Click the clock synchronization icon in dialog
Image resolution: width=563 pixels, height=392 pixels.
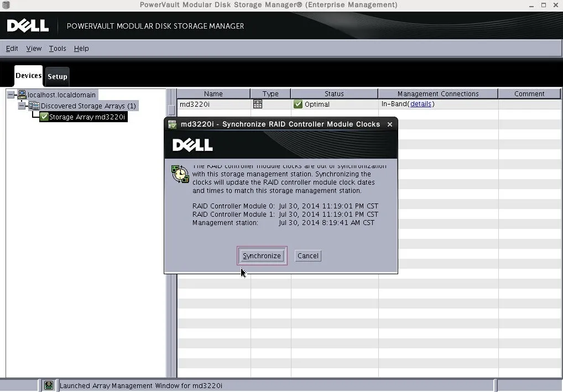[x=180, y=174]
